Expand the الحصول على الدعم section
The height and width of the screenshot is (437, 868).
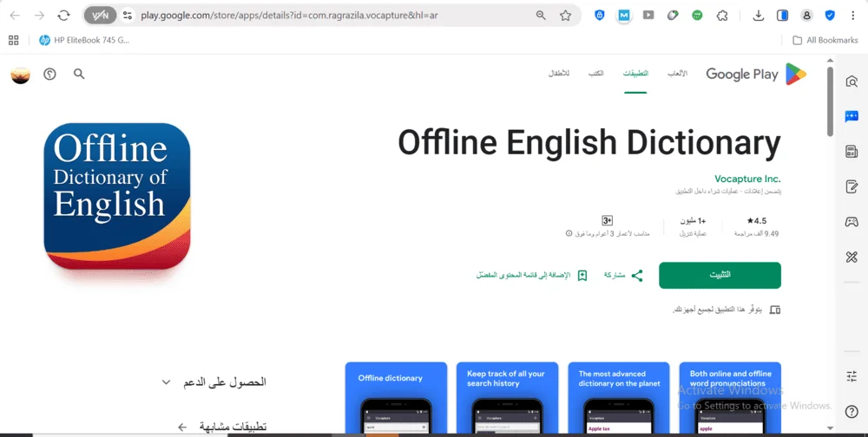[214, 382]
